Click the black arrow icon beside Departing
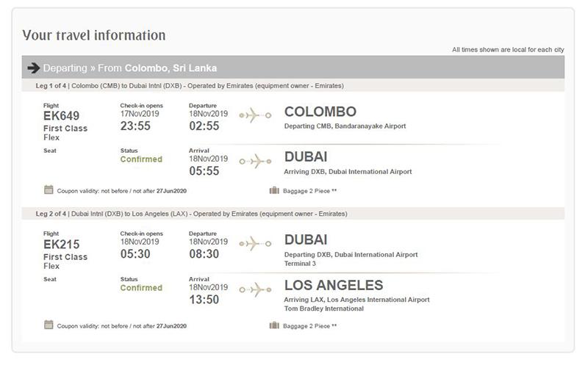 tap(34, 68)
